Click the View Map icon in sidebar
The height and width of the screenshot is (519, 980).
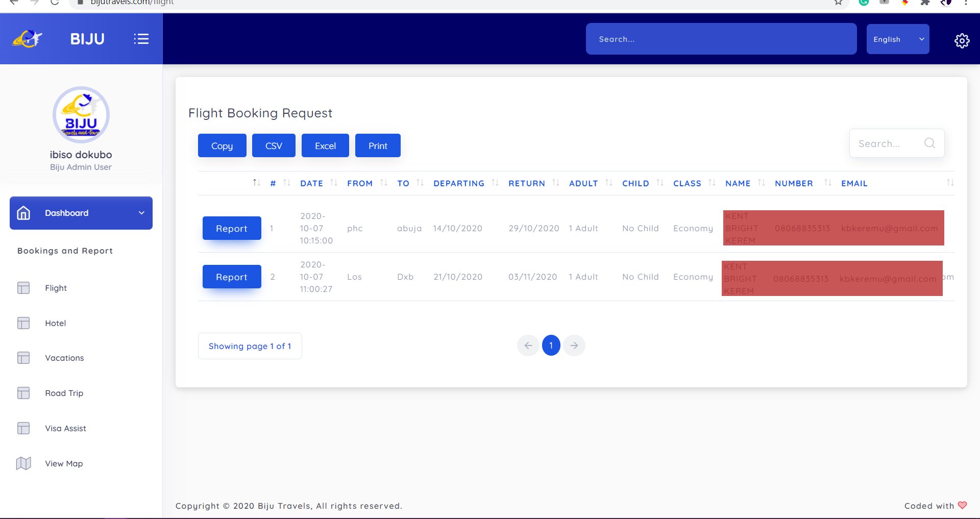pyautogui.click(x=23, y=463)
